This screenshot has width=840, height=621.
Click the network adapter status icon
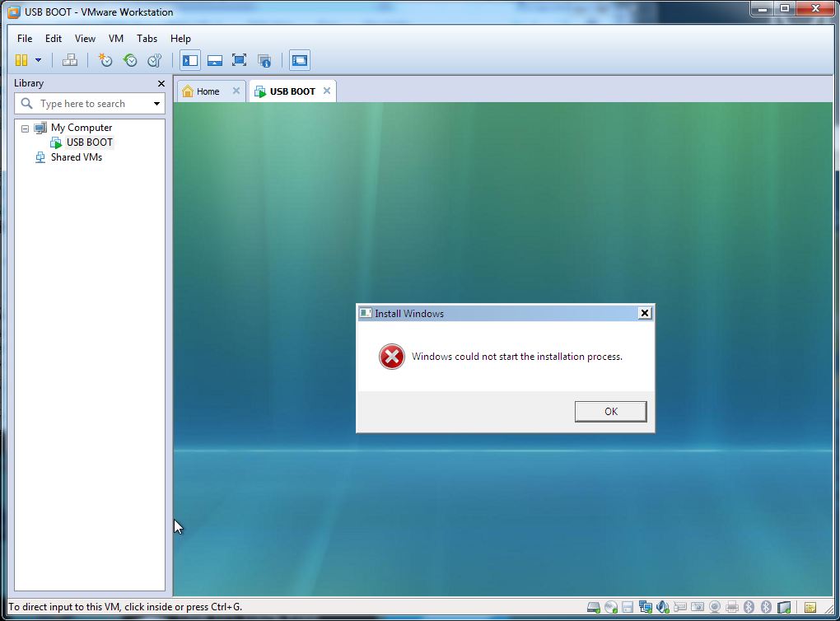[x=645, y=607]
